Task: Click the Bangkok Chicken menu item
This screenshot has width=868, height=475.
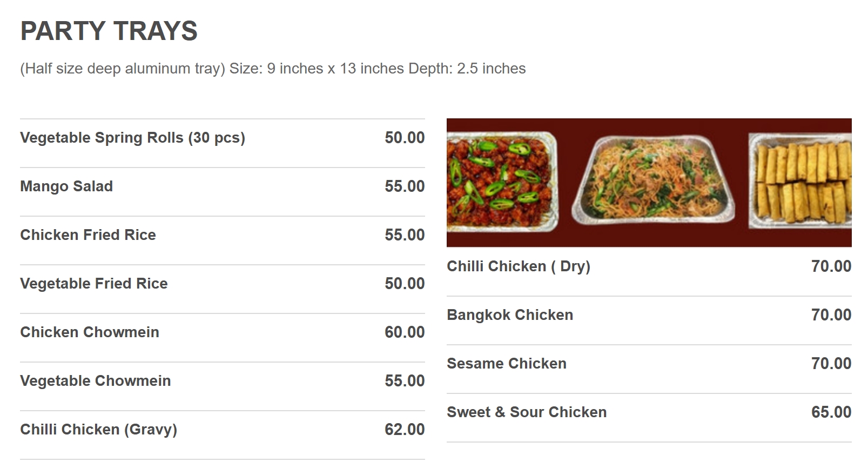Action: tap(509, 315)
